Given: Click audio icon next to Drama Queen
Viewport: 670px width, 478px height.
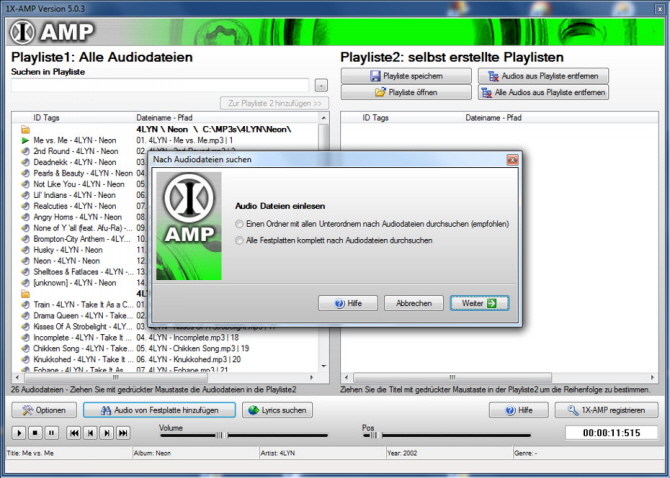Looking at the screenshot, I should pos(26,316).
